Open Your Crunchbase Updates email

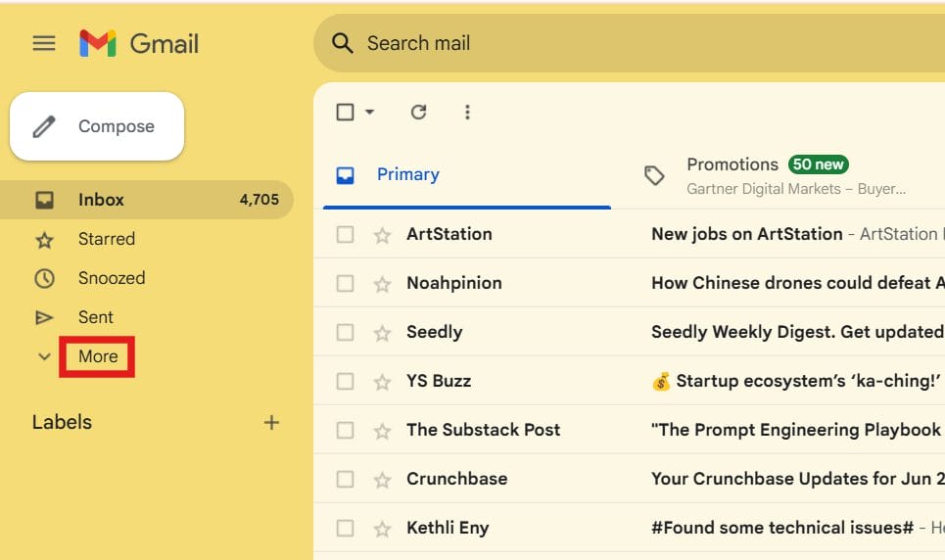pyautogui.click(x=797, y=479)
